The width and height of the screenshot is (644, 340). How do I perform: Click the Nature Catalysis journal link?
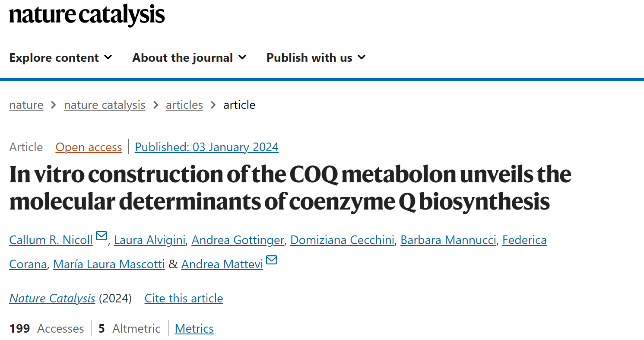52,298
